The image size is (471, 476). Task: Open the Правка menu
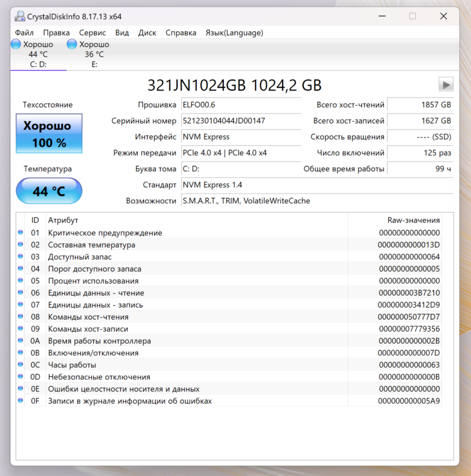(56, 33)
